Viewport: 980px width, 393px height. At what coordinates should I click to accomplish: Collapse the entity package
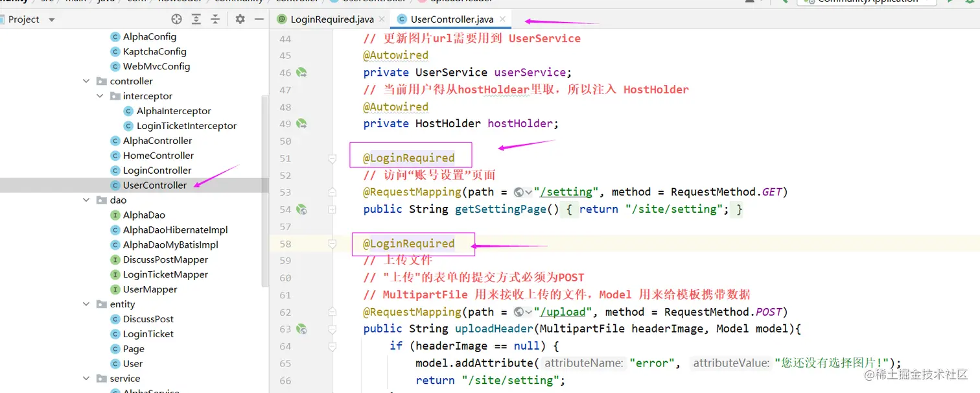tap(86, 304)
